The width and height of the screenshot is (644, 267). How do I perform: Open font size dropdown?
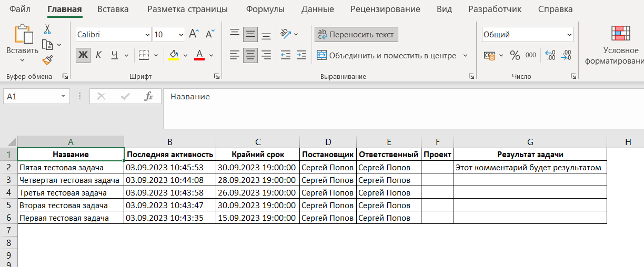point(181,35)
